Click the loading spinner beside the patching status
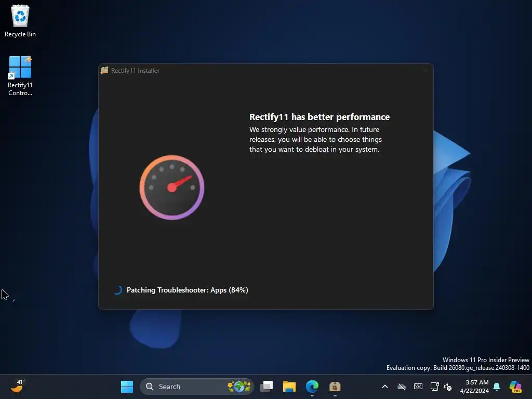This screenshot has width=532, height=399. coord(118,290)
